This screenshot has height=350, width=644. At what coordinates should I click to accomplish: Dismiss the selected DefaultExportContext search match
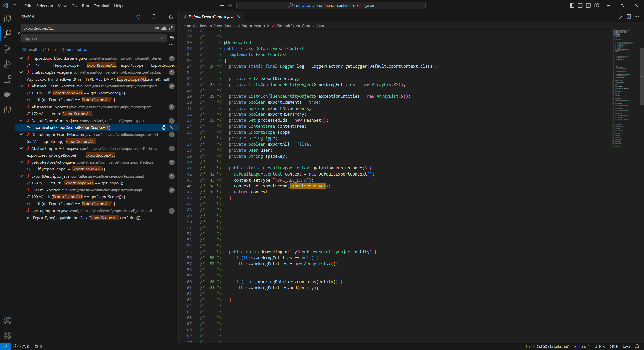tap(171, 127)
